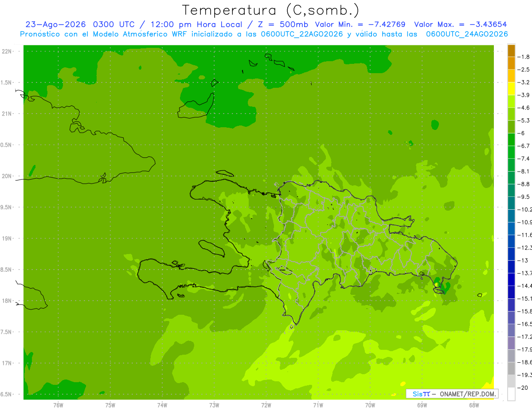Select the date text "23-Ago-2026"
This screenshot has width=532, height=411.
click(x=56, y=24)
